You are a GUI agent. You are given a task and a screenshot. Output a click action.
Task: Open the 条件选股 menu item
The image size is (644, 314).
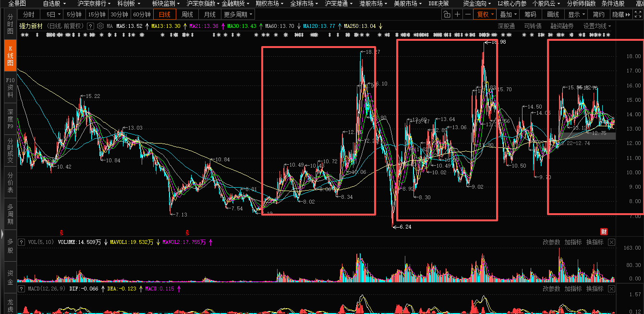613,3
